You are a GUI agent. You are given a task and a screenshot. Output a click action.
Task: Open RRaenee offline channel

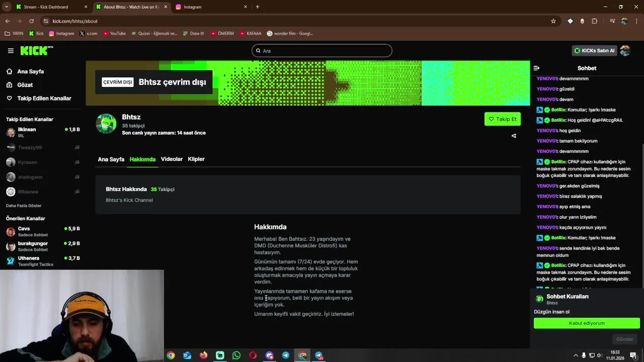coord(43,192)
